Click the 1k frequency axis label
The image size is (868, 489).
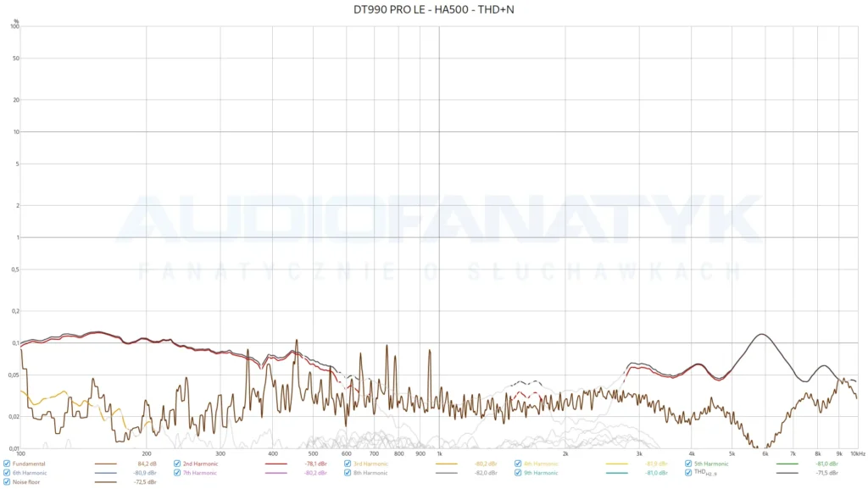(440, 453)
